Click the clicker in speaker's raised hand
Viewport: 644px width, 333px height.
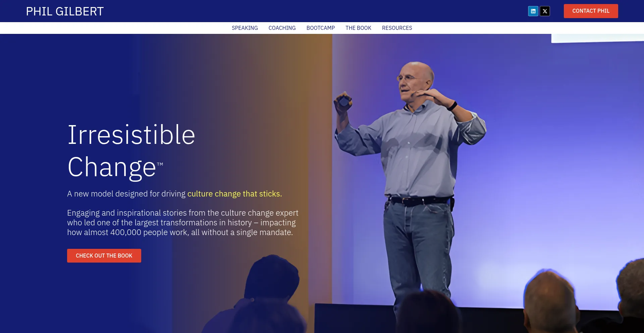[343, 101]
